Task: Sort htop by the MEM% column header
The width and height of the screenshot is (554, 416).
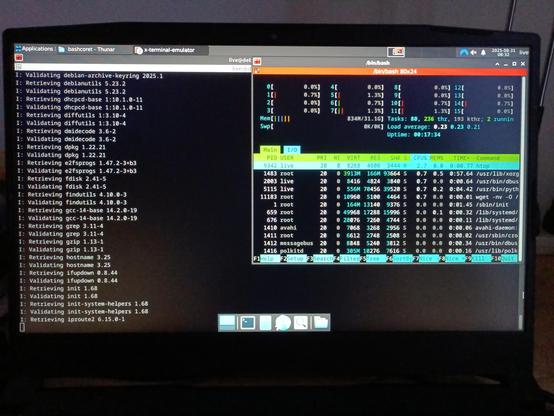Action: pyautogui.click(x=437, y=158)
